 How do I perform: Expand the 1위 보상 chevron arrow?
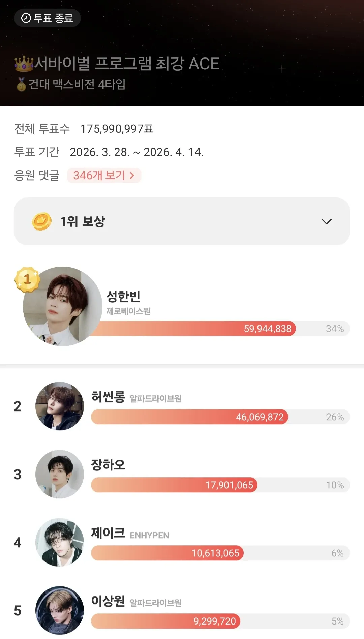tap(326, 221)
